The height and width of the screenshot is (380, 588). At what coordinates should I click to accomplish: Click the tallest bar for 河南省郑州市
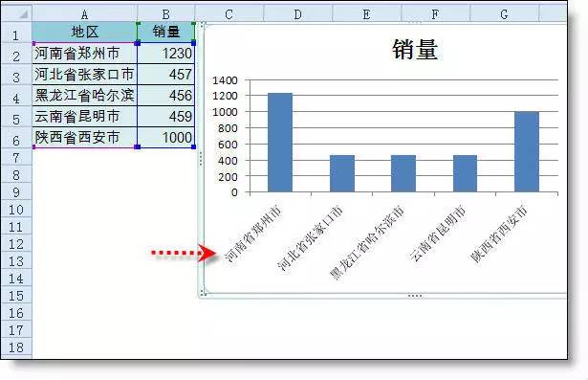tap(280, 143)
